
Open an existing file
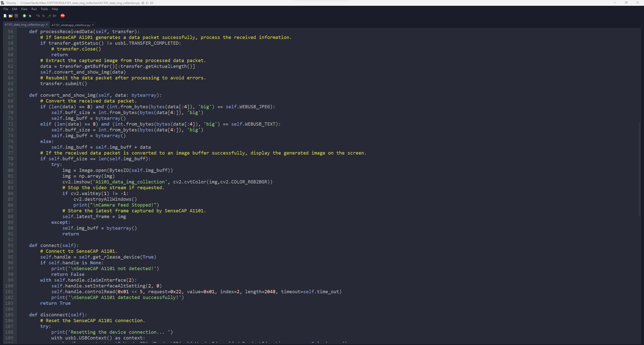(x=11, y=16)
